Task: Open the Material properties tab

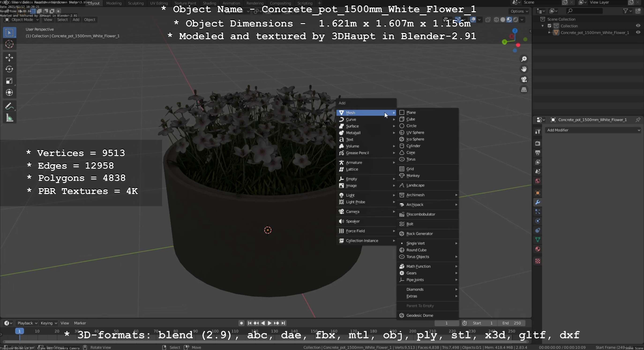Action: [538, 249]
